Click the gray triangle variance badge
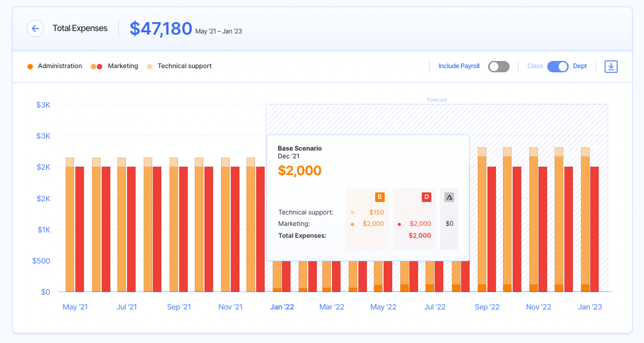This screenshot has width=644, height=343. pyautogui.click(x=449, y=197)
